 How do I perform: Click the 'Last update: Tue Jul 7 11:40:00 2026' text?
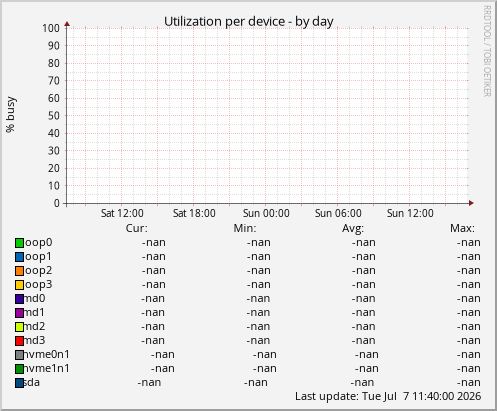tap(388, 396)
